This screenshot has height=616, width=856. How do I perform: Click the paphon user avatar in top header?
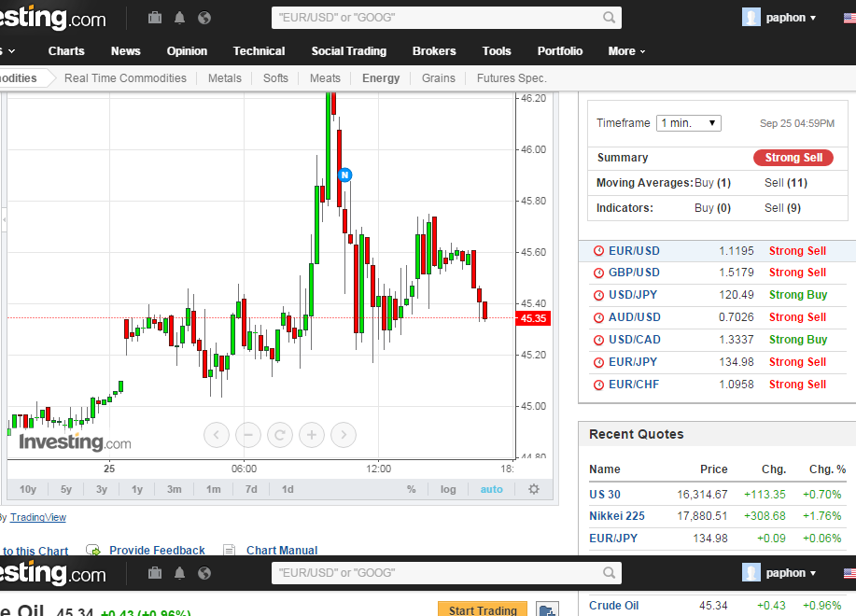[x=751, y=18]
